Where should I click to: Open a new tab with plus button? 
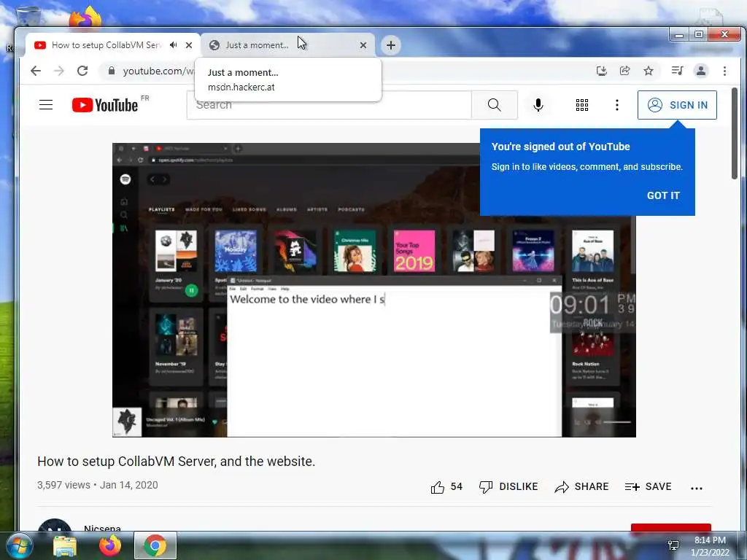click(x=391, y=45)
